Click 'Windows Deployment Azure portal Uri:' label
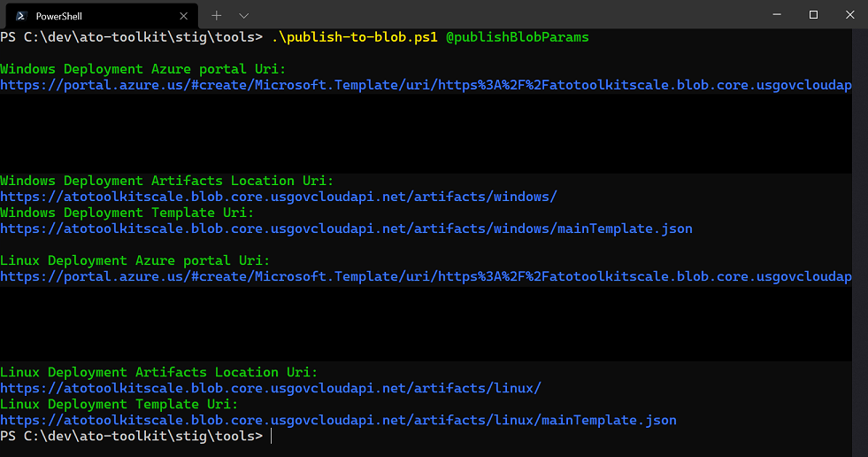Image resolution: width=868 pixels, height=457 pixels. pyautogui.click(x=142, y=69)
